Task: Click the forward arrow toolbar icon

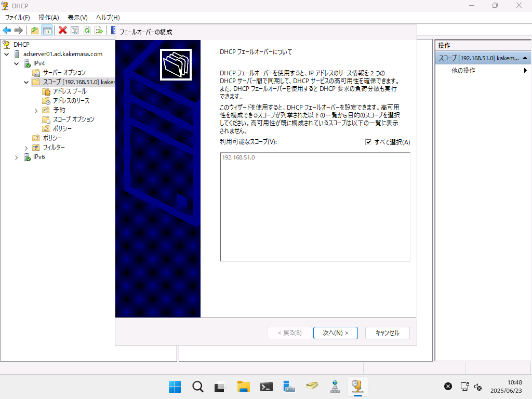Action: click(x=19, y=31)
